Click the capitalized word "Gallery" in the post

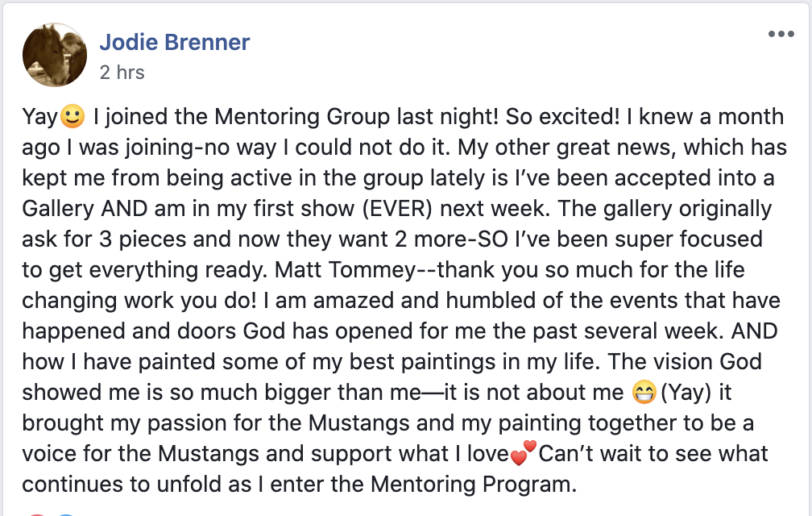[58, 209]
